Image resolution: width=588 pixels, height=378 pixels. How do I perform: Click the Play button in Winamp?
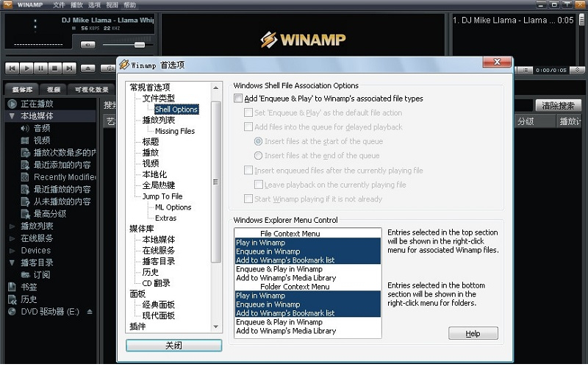(26, 68)
